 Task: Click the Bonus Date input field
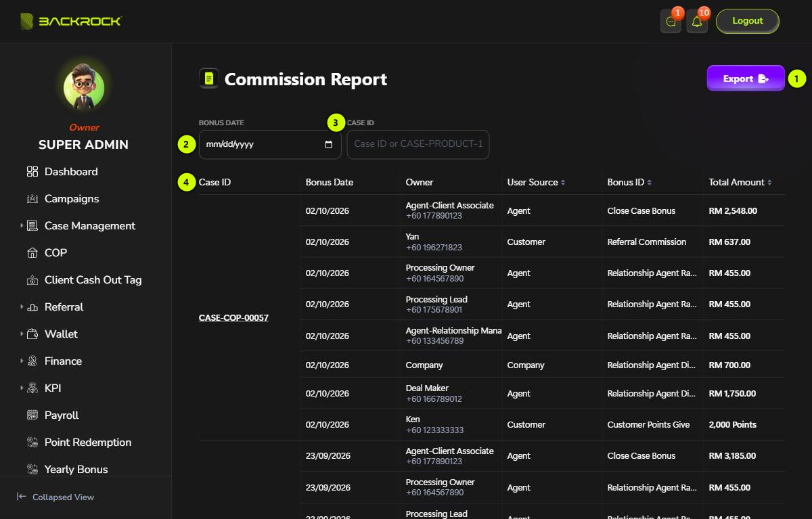[x=270, y=144]
